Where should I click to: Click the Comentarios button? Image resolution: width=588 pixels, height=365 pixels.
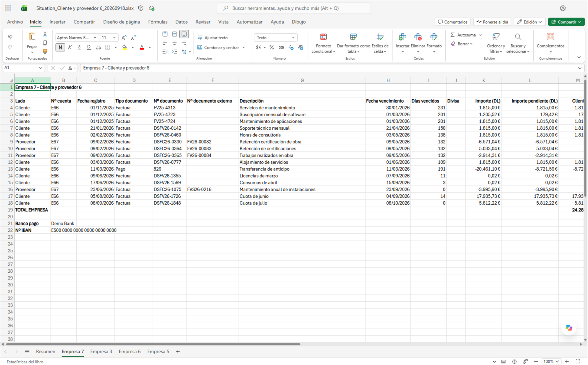(453, 22)
